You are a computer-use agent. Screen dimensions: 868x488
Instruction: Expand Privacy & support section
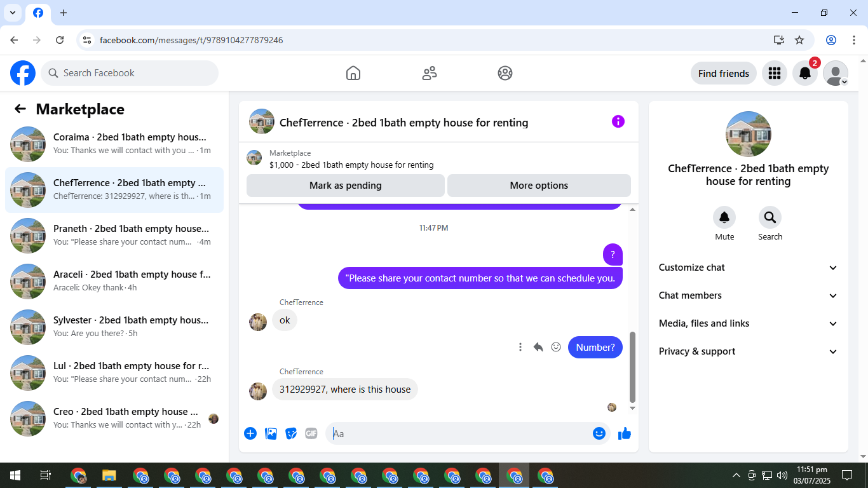pos(748,351)
